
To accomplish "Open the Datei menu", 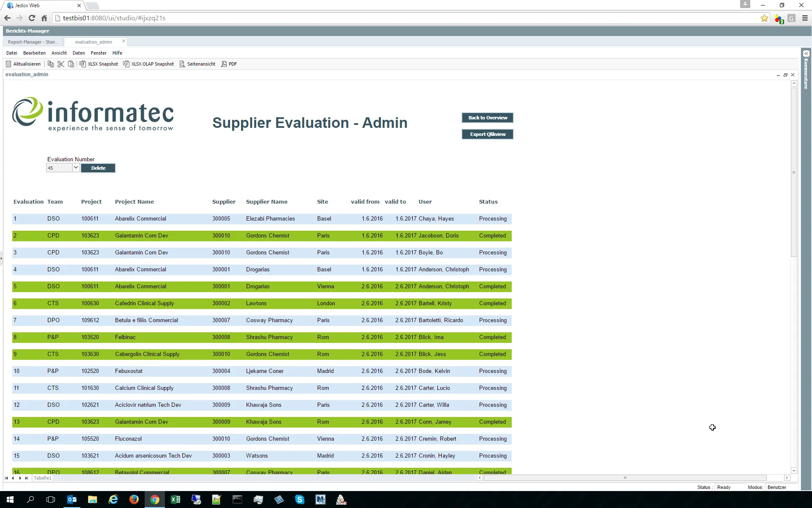I will (12, 53).
